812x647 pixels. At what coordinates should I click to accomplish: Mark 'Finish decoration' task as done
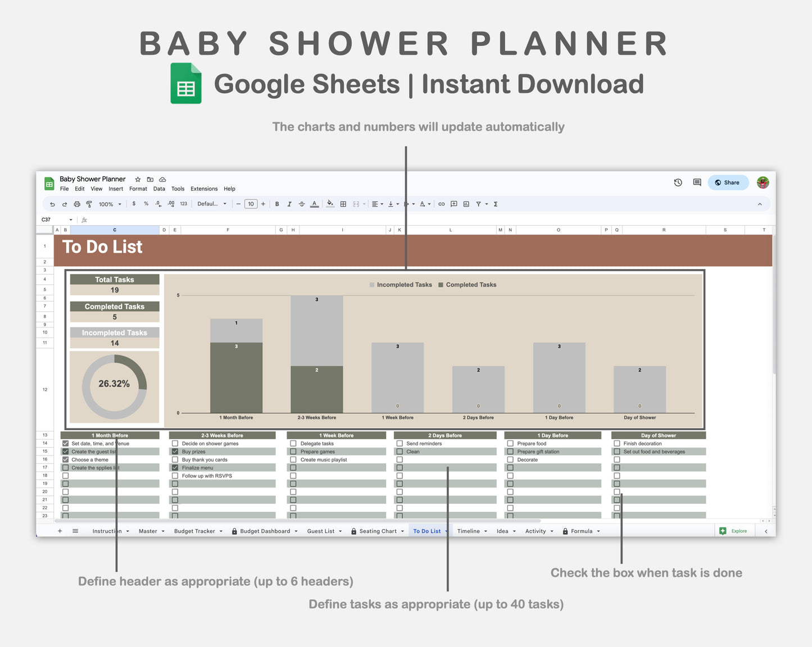tap(617, 443)
